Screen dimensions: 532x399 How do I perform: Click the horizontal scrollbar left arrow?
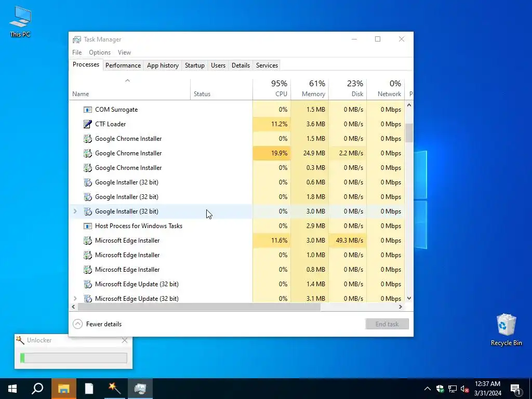[74, 307]
